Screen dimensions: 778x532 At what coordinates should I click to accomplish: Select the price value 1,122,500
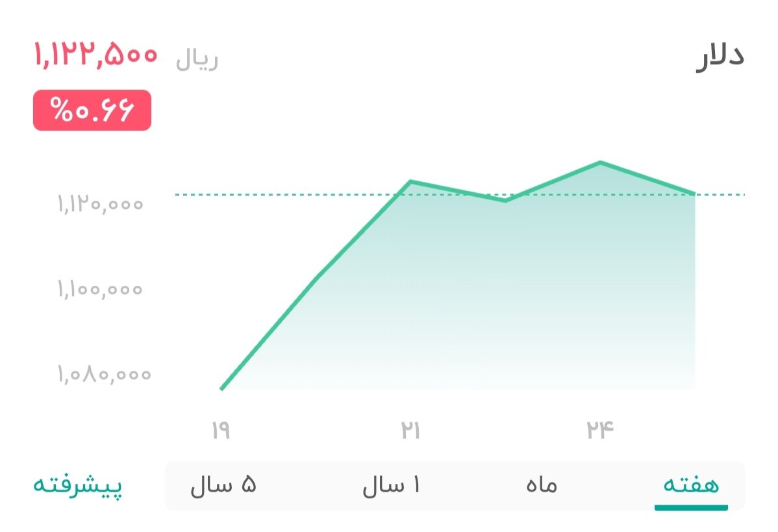click(95, 57)
